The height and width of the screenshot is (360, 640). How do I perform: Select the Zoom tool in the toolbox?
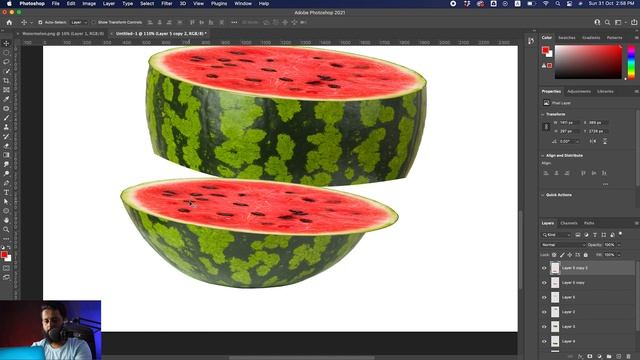(x=6, y=230)
